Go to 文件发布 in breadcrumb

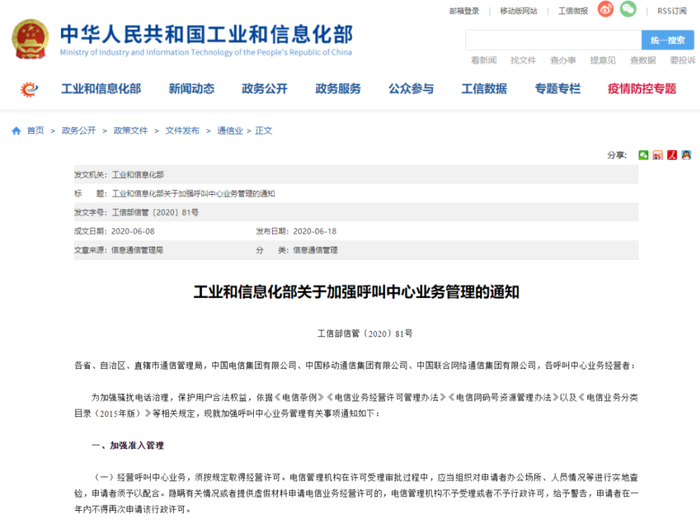(183, 131)
